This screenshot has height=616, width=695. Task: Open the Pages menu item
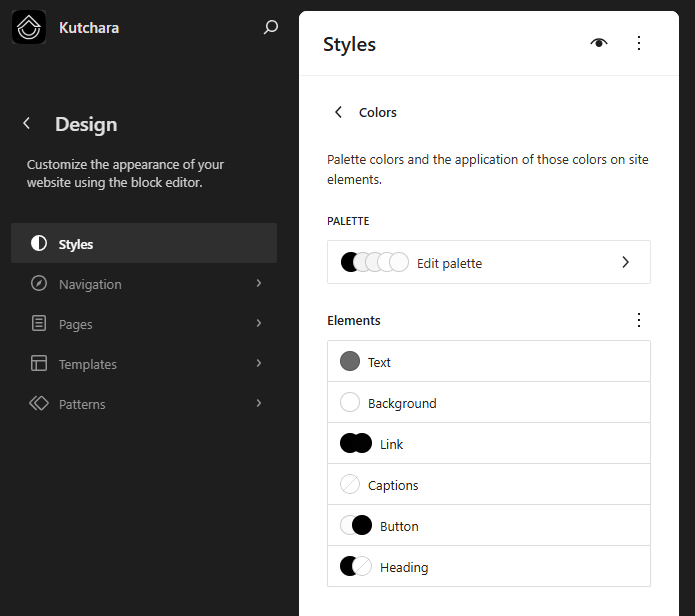144,323
